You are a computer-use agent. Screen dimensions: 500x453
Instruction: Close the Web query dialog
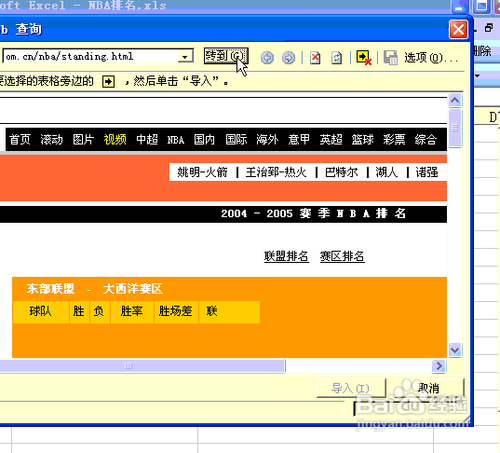click(458, 30)
